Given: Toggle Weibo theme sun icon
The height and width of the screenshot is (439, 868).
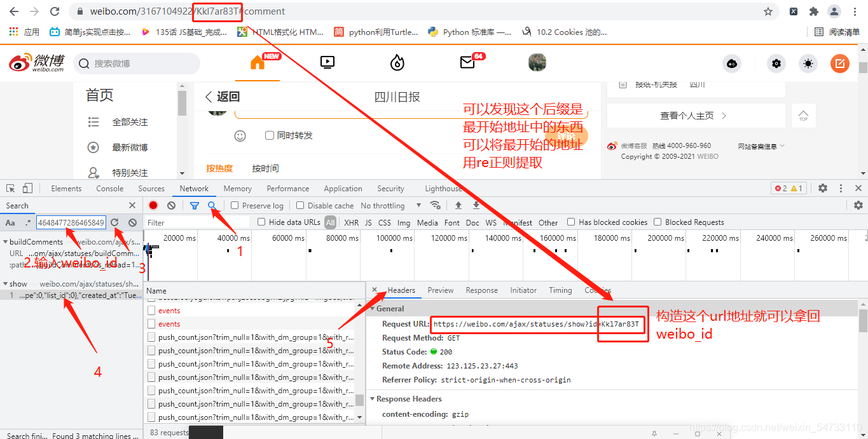Looking at the screenshot, I should pos(808,64).
